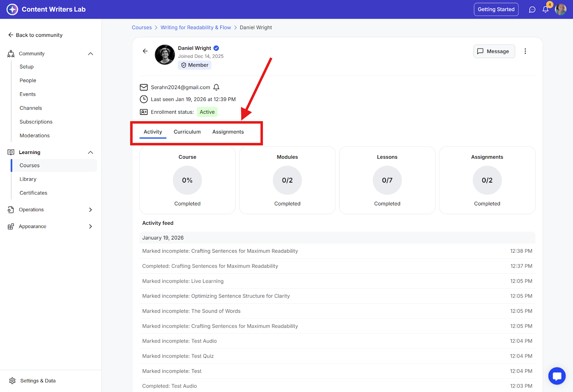
Task: Open the user avatar menu in header
Action: click(560, 9)
